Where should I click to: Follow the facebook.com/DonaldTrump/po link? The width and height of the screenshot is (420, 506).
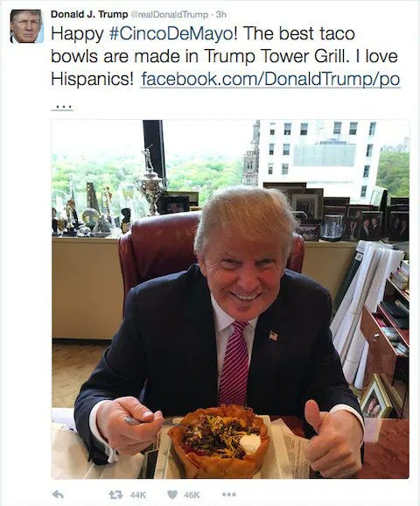(x=270, y=80)
